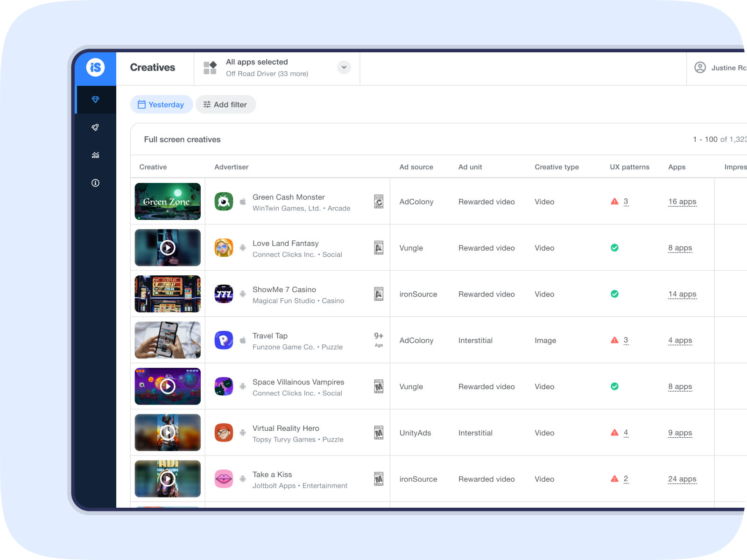
Task: Play the Love Land Fantasy video thumbnail
Action: [x=168, y=248]
